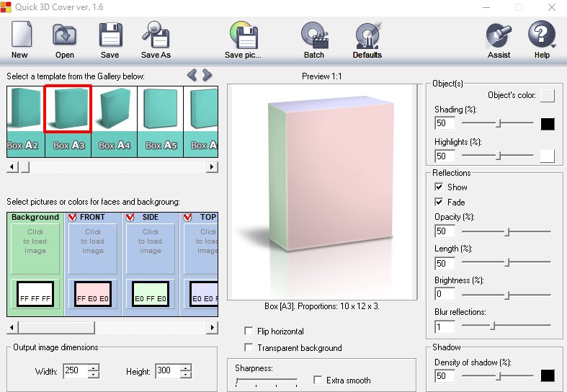Click the Save As icon
567x392 pixels.
(x=156, y=36)
